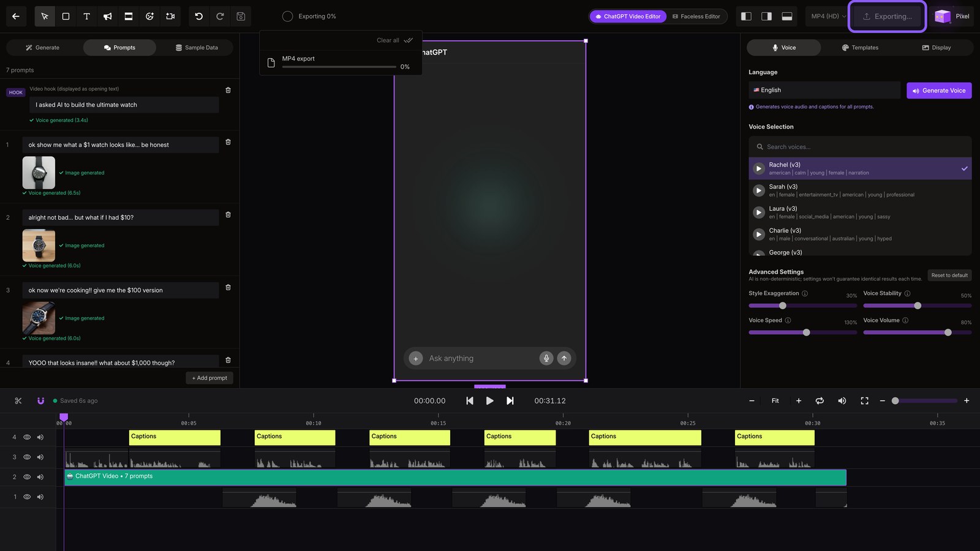Select the Laura (v3) voice row

860,212
